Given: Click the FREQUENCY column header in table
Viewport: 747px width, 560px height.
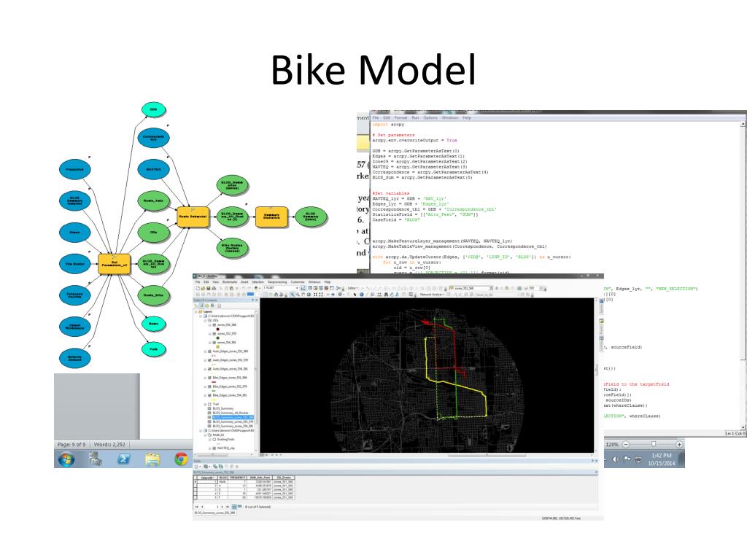Looking at the screenshot, I should (237, 477).
